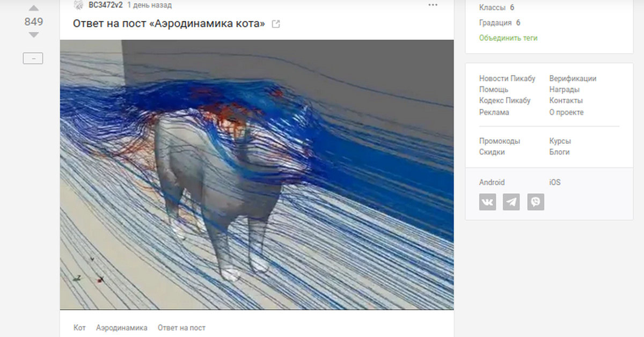Screen dimensions: 644x337
Task: Click the rating count 849
Action: tap(33, 22)
